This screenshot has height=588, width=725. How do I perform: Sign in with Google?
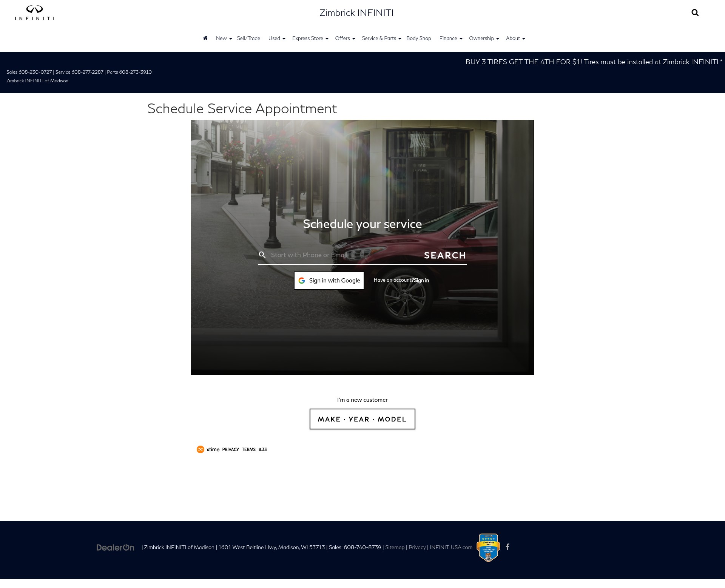point(329,281)
